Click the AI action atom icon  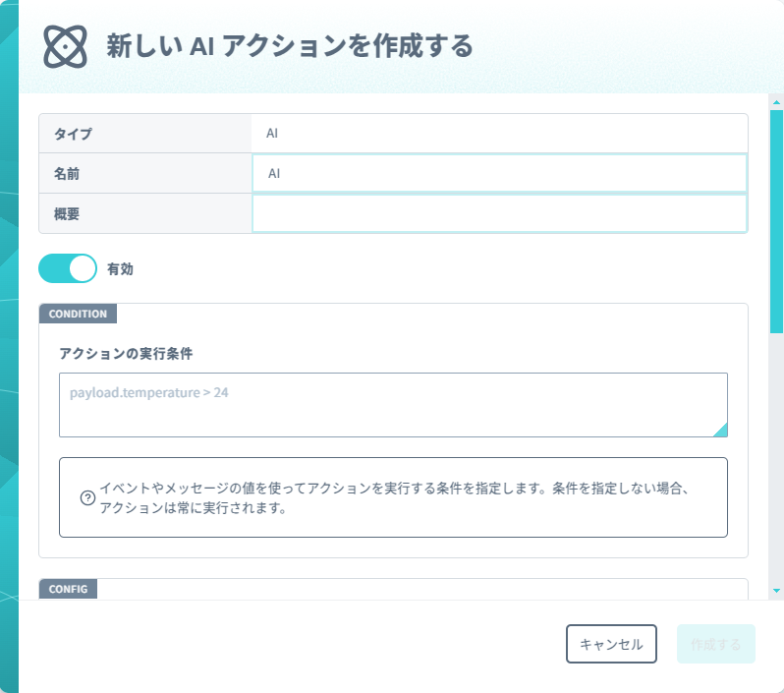click(x=65, y=46)
